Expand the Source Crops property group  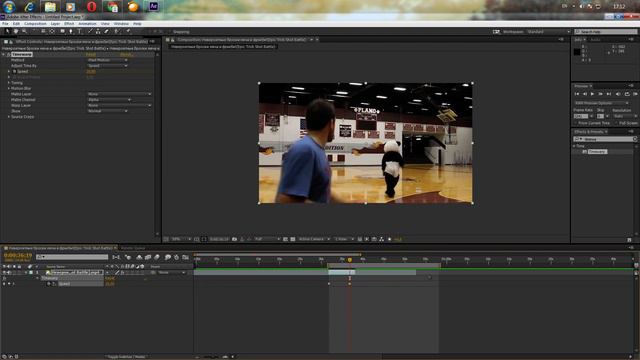(x=9, y=117)
